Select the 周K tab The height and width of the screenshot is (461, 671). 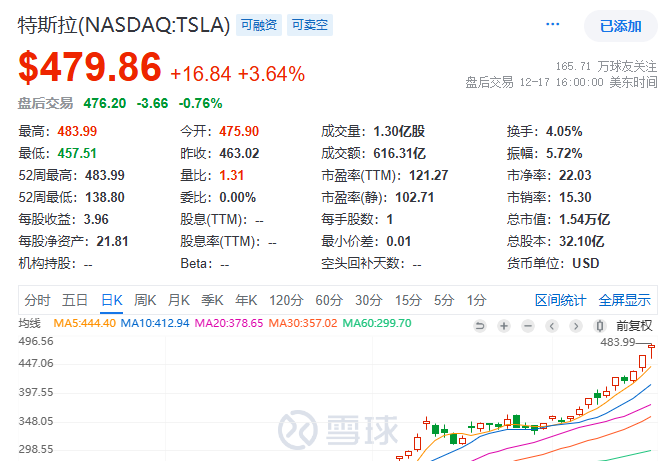pos(145,300)
